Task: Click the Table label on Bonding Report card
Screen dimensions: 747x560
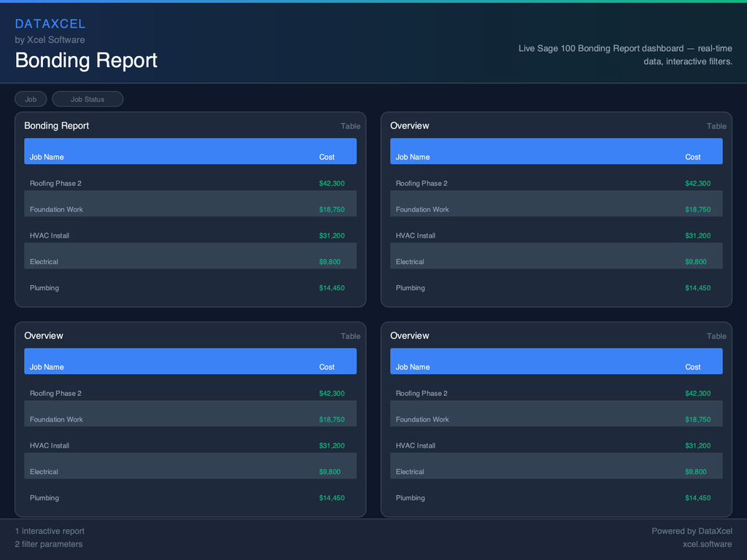Action: click(350, 126)
